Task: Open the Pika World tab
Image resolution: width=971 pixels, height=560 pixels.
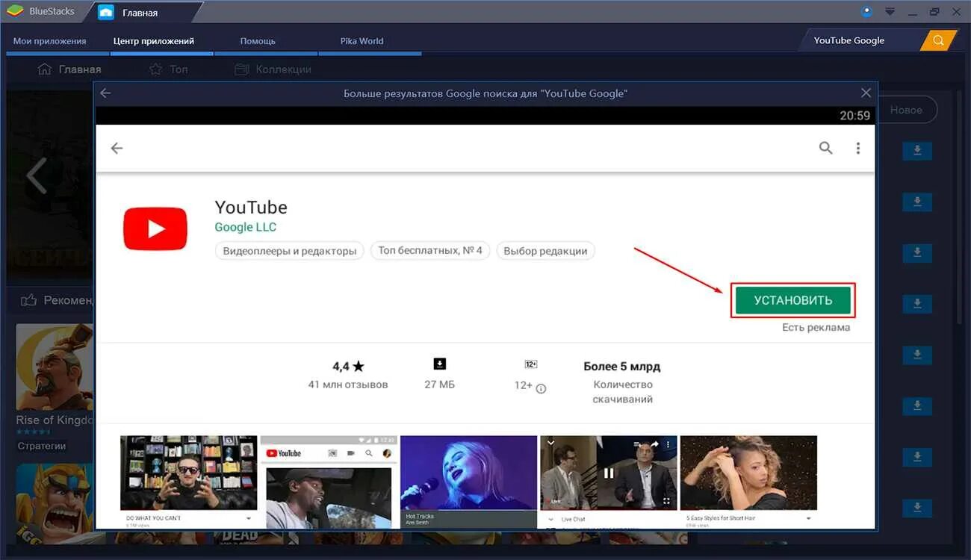Action: coord(362,41)
